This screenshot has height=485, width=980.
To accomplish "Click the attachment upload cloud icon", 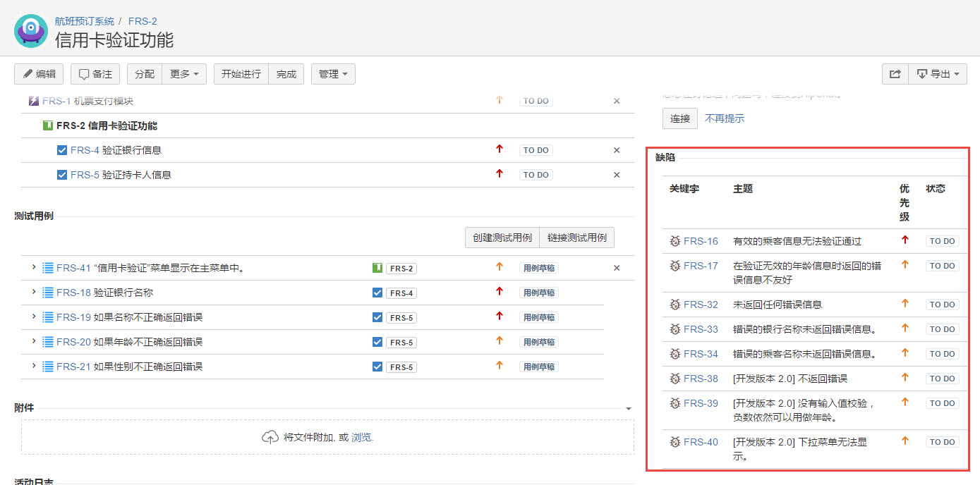I will (270, 437).
